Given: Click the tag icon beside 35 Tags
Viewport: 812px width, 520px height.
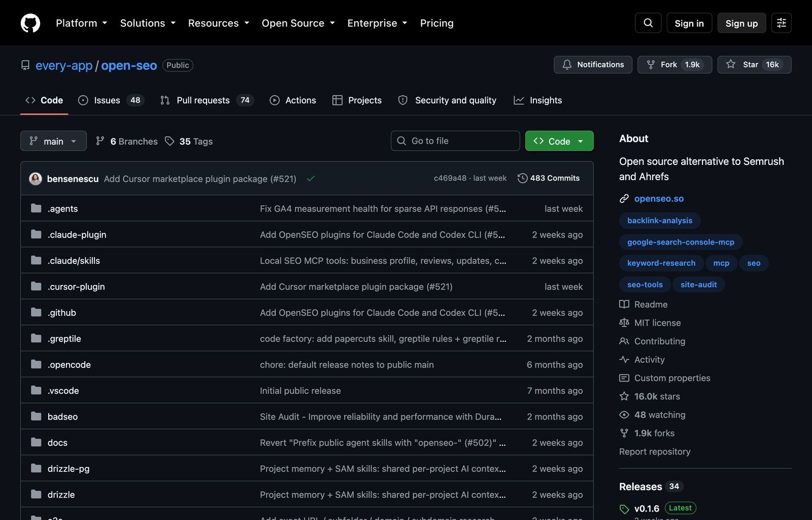Looking at the screenshot, I should coord(170,141).
